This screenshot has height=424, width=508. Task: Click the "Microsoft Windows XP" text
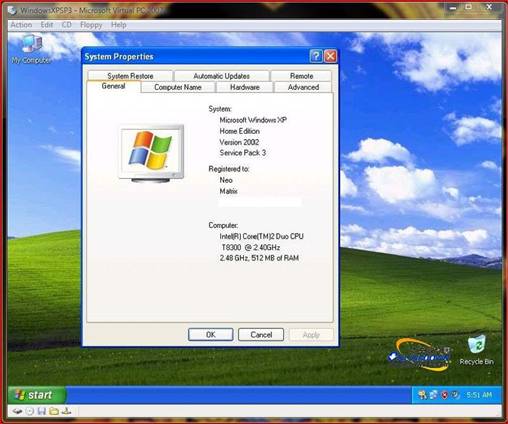[253, 120]
